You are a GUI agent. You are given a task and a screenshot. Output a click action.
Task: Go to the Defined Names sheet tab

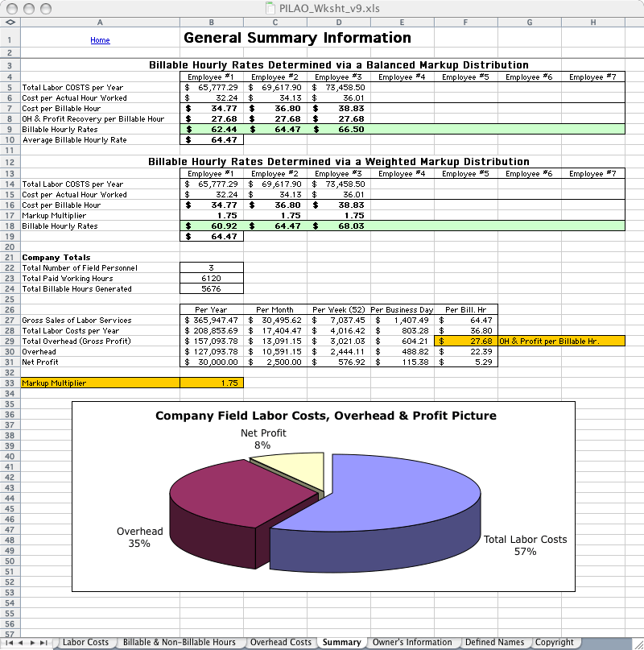click(494, 642)
